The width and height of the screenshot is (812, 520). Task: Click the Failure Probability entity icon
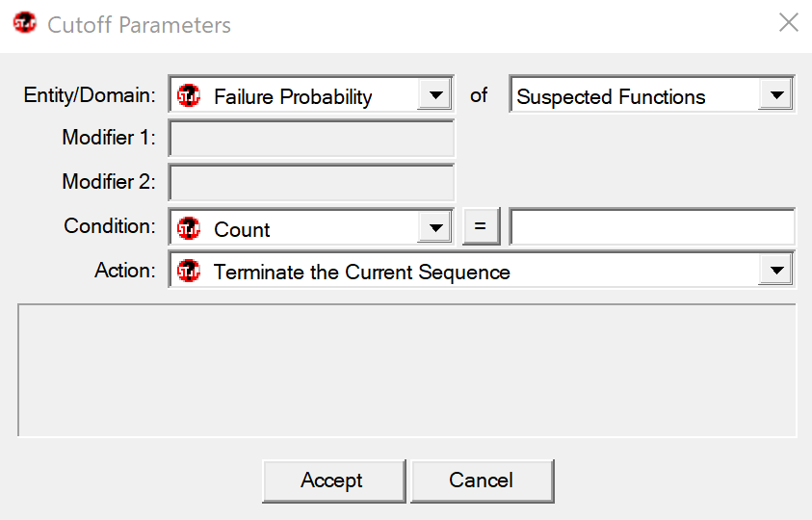(x=189, y=95)
